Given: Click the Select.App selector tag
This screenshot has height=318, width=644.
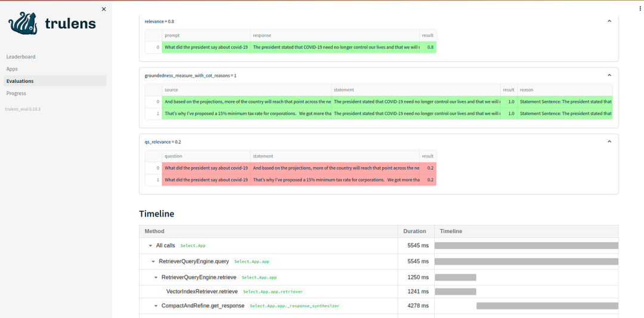Looking at the screenshot, I should click(193, 246).
